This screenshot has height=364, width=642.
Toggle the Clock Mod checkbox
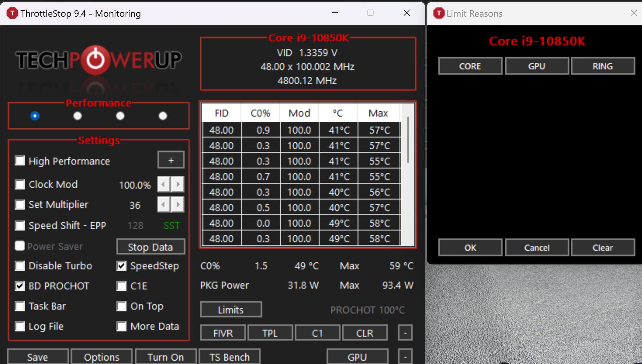(x=20, y=184)
